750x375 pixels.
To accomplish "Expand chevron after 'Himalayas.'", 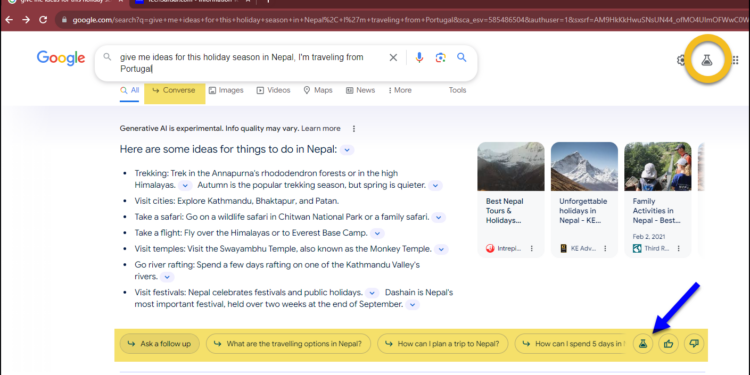I will click(186, 186).
